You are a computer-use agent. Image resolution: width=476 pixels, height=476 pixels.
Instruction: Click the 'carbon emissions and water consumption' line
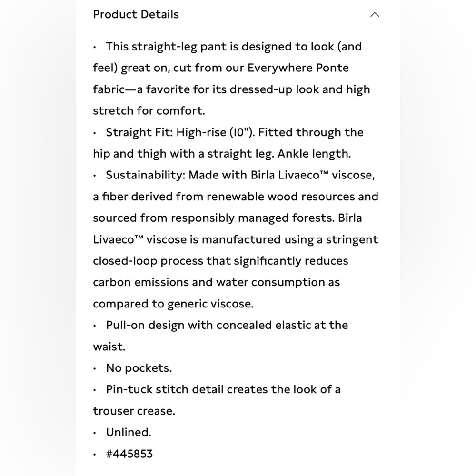coord(216,282)
